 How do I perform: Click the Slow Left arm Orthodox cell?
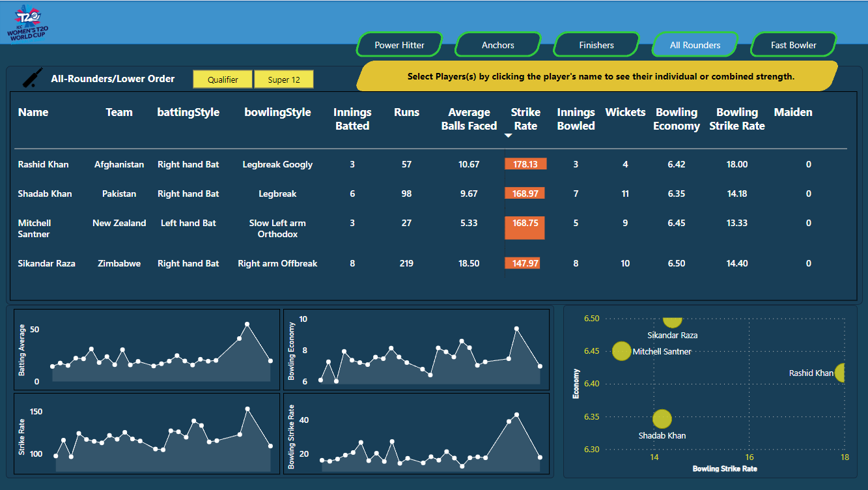point(277,228)
